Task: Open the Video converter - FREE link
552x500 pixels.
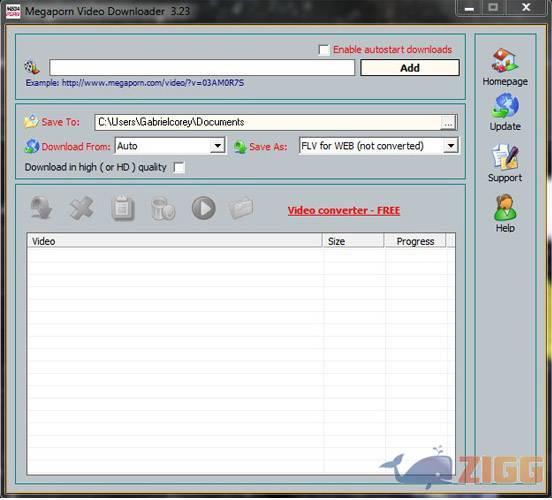Action: click(x=344, y=211)
